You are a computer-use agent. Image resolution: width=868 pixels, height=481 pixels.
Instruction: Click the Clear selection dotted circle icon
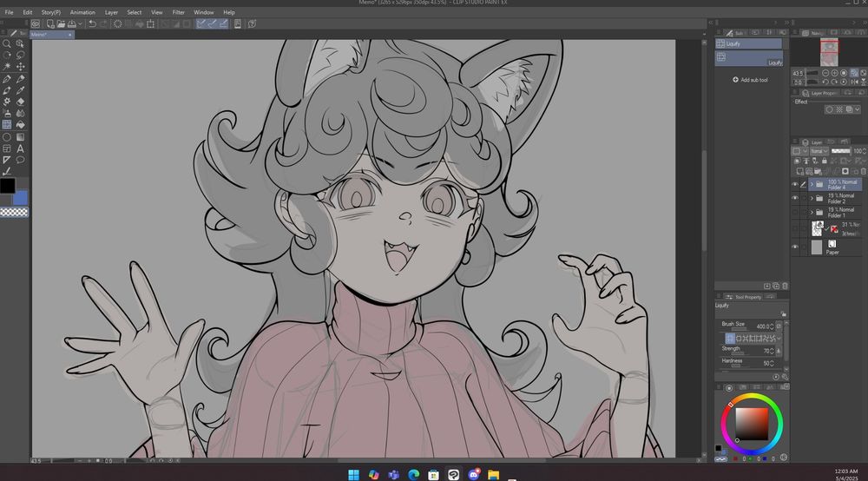point(117,23)
